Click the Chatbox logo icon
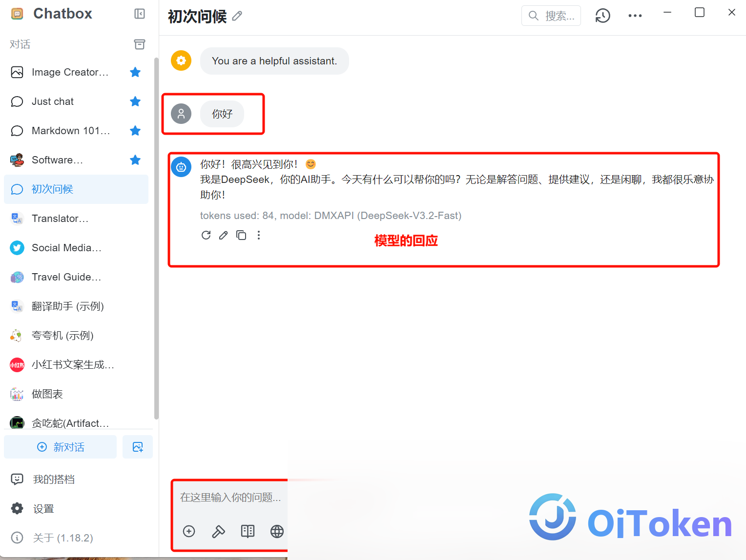Screen dimensions: 746x560 (x=17, y=14)
